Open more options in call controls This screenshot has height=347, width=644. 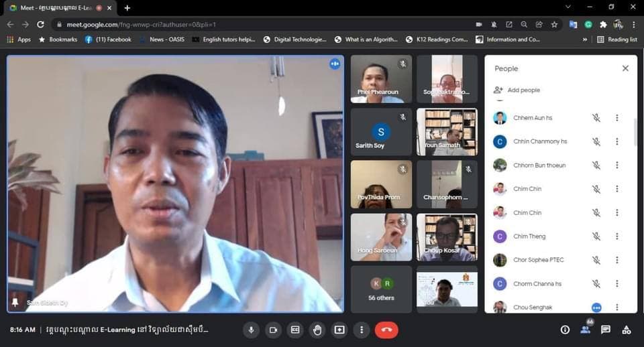[362, 330]
